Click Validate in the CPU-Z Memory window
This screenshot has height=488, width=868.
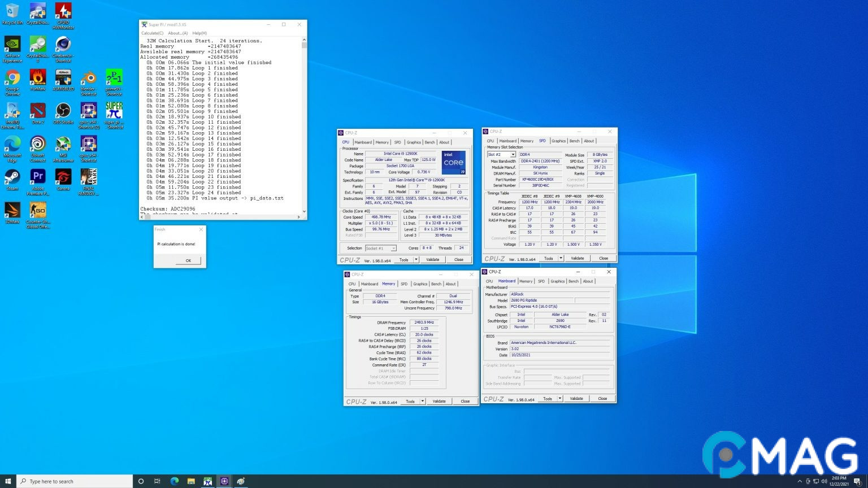(x=439, y=402)
